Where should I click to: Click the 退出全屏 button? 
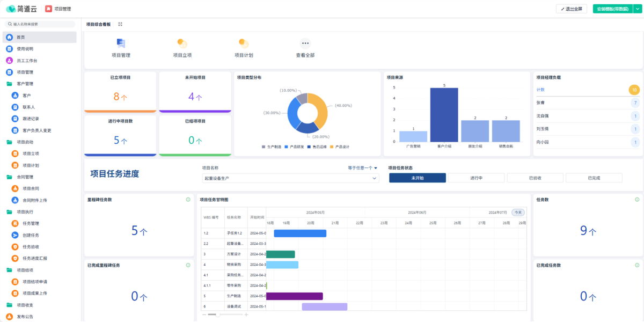coord(572,9)
